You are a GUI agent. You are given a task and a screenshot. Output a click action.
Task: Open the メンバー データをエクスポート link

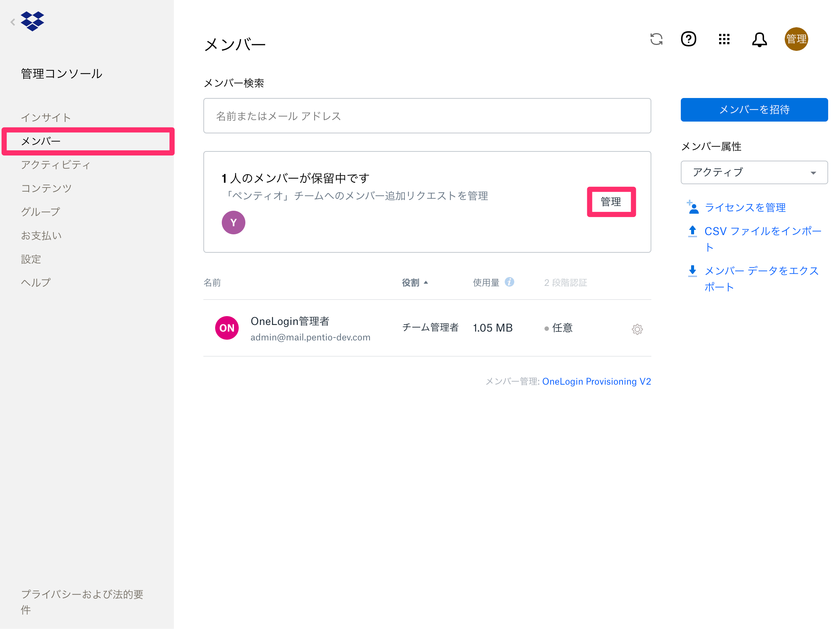pos(761,279)
